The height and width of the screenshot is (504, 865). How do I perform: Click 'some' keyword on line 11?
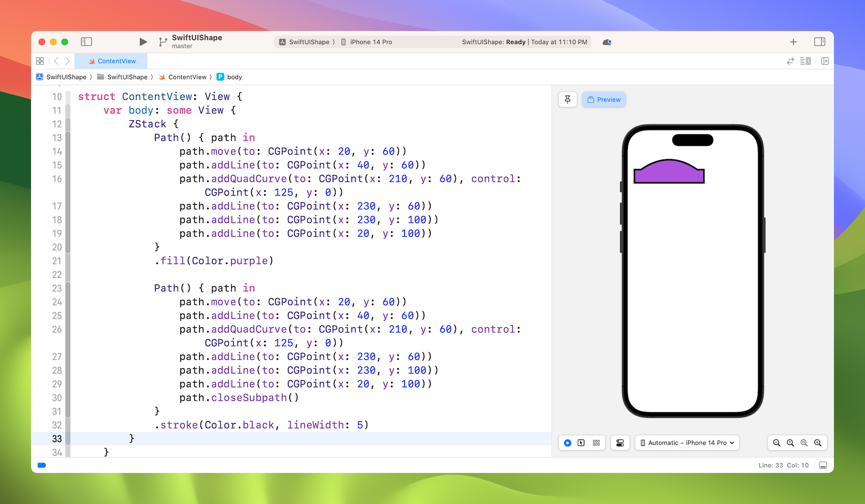click(179, 110)
